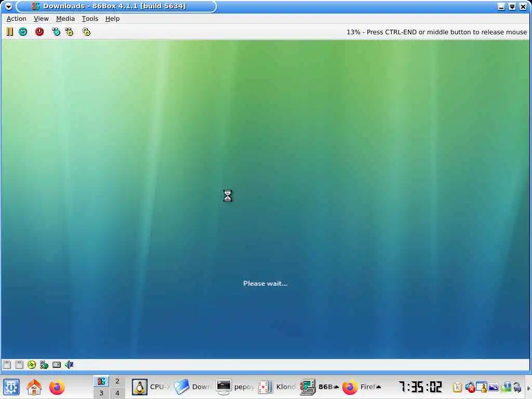Switch to virtual desktop 4 in pager

pos(117,393)
